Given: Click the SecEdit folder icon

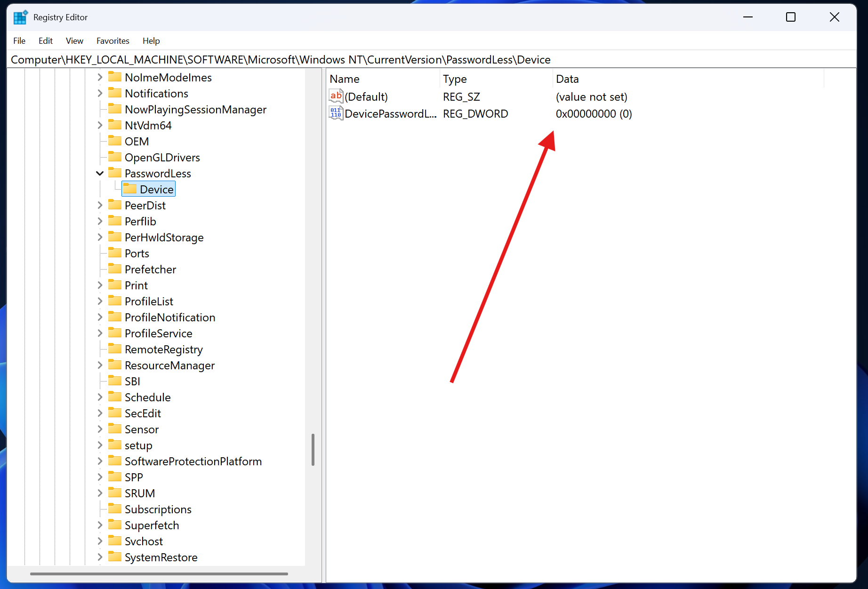Looking at the screenshot, I should 115,413.
